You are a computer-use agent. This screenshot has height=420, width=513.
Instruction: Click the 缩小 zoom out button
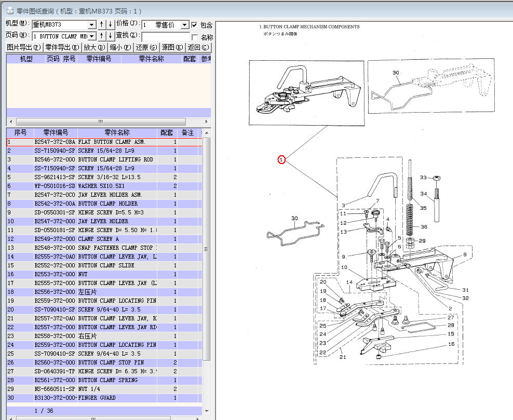point(120,47)
